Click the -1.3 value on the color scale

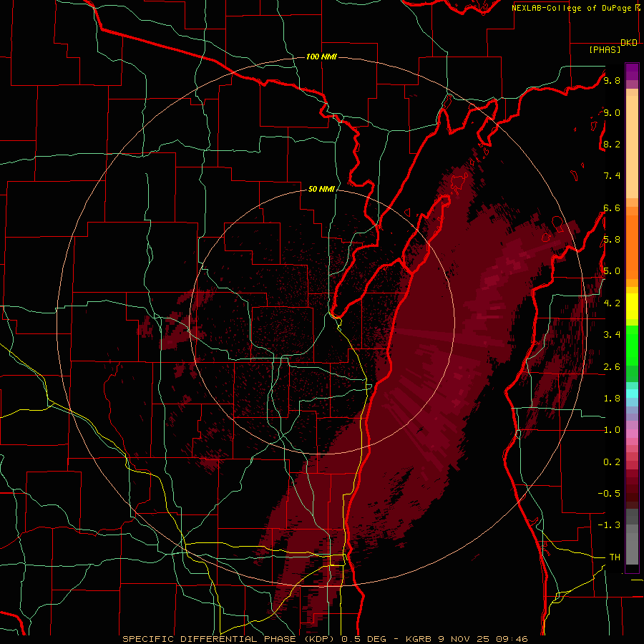[x=609, y=525]
